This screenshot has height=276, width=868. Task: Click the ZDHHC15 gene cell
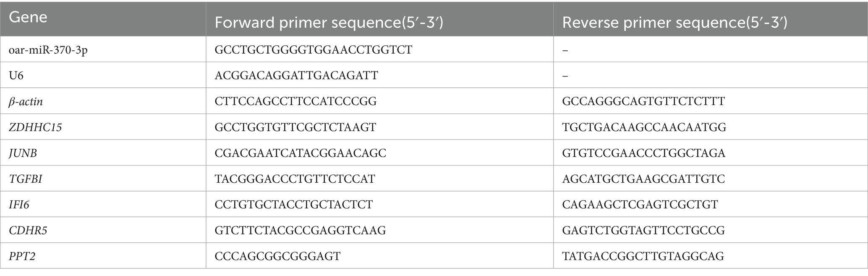(x=35, y=127)
